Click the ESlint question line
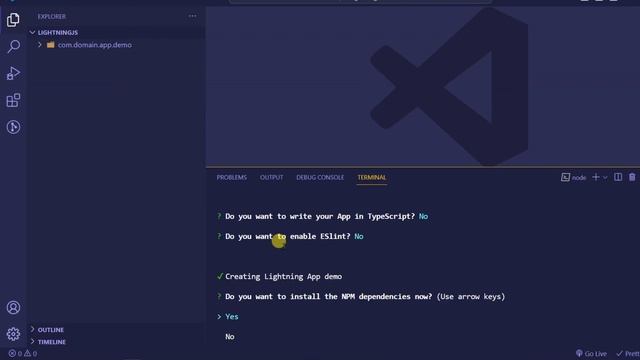 click(x=290, y=236)
